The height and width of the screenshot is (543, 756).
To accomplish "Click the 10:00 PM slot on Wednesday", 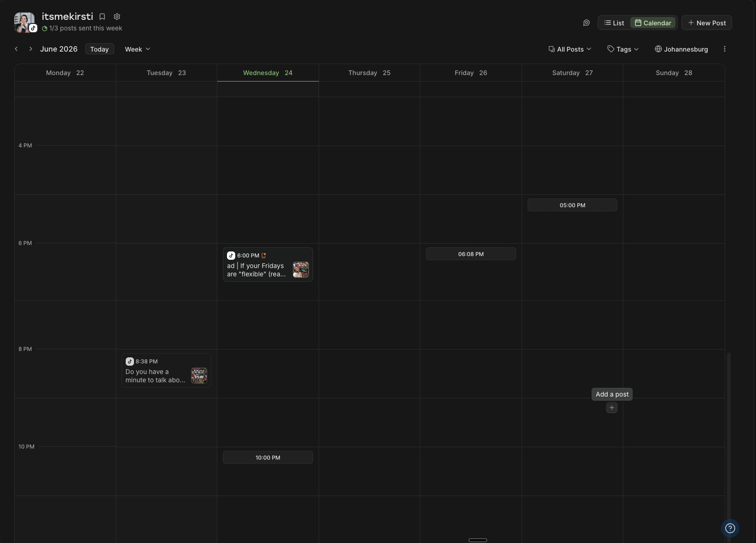I will [268, 457].
